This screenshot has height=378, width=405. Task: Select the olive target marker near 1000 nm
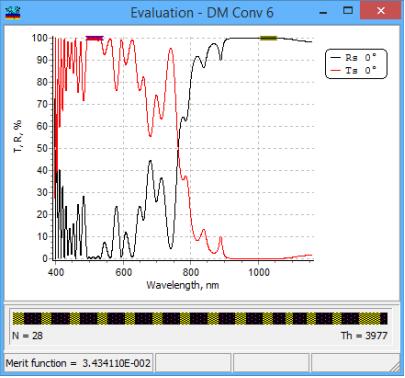click(269, 38)
